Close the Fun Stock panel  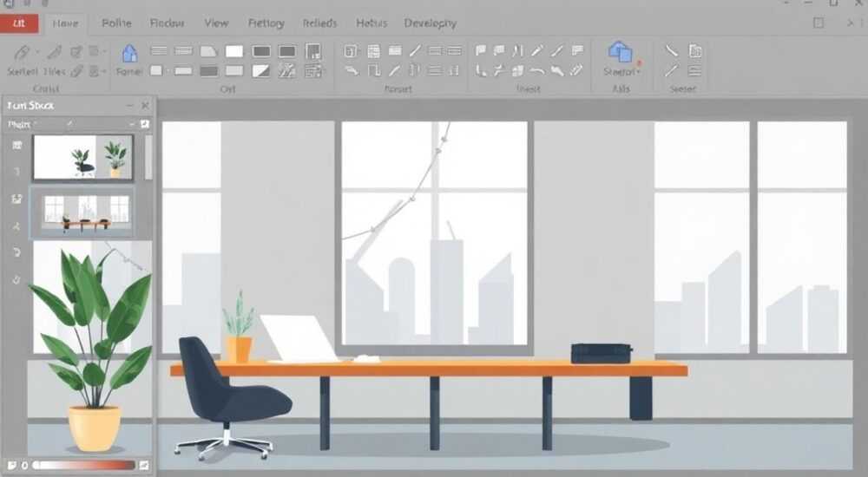(145, 105)
